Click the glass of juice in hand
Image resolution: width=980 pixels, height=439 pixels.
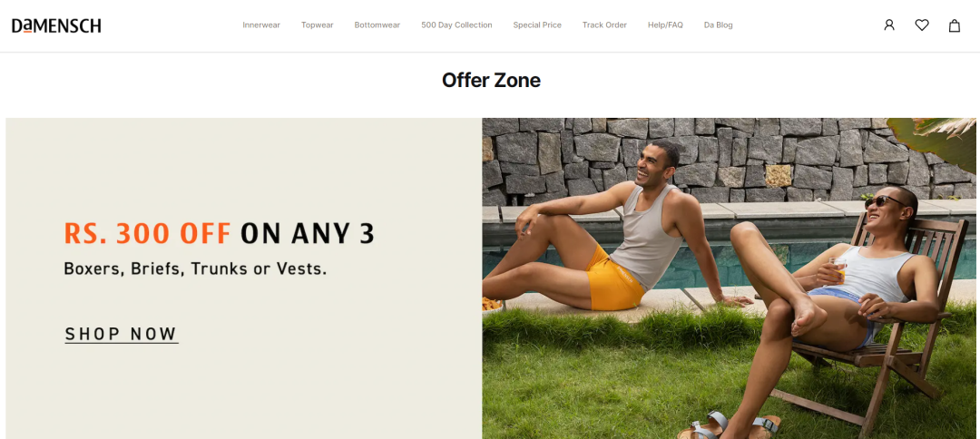tap(838, 270)
